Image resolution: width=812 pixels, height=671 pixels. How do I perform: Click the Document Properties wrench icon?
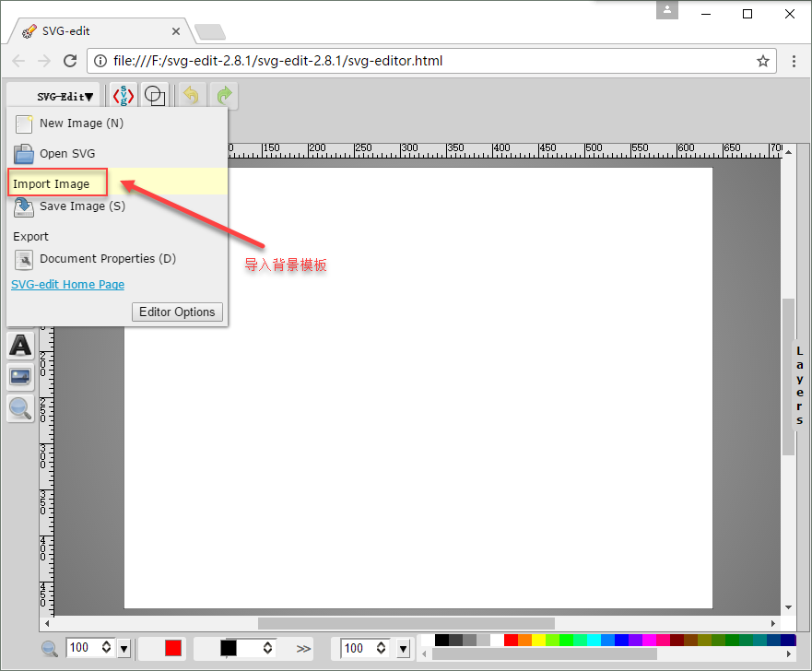point(24,260)
